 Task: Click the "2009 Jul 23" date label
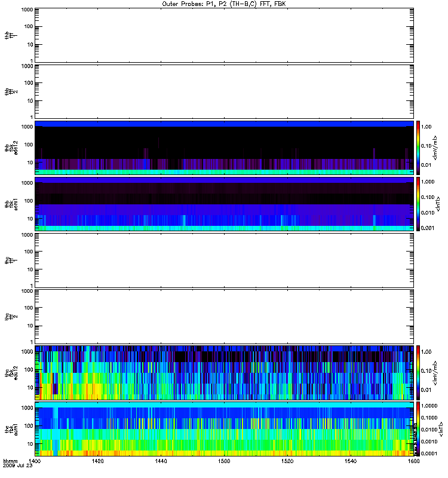(18, 466)
